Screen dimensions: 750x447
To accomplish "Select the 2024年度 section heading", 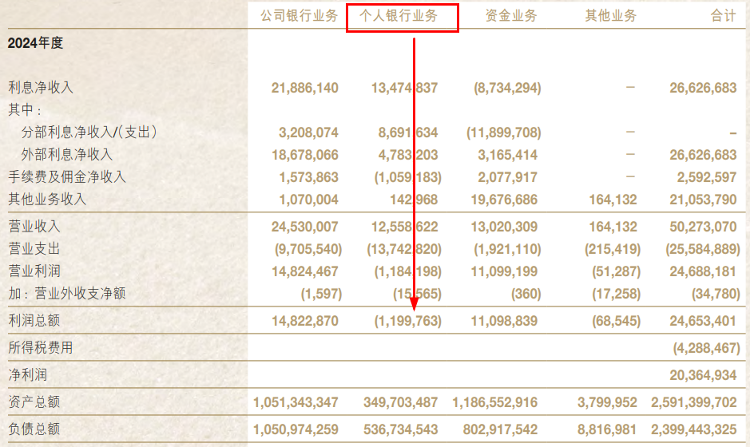I will tap(35, 44).
